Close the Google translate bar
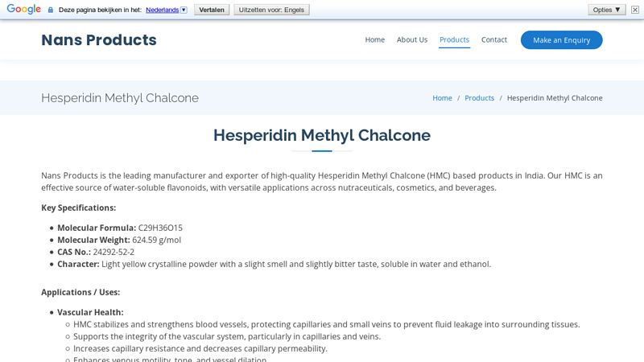644x362 pixels. 635,10
